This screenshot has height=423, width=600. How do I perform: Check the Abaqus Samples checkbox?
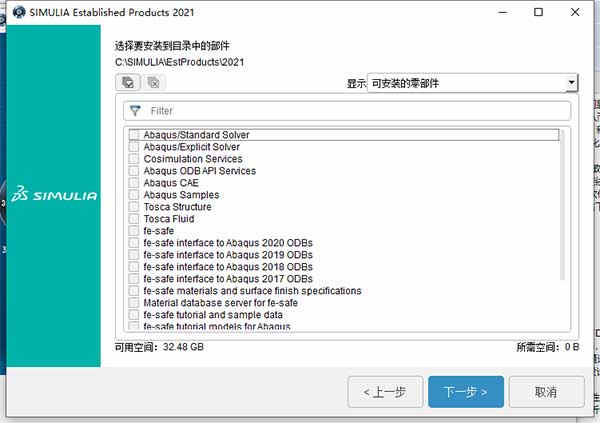[x=134, y=195]
